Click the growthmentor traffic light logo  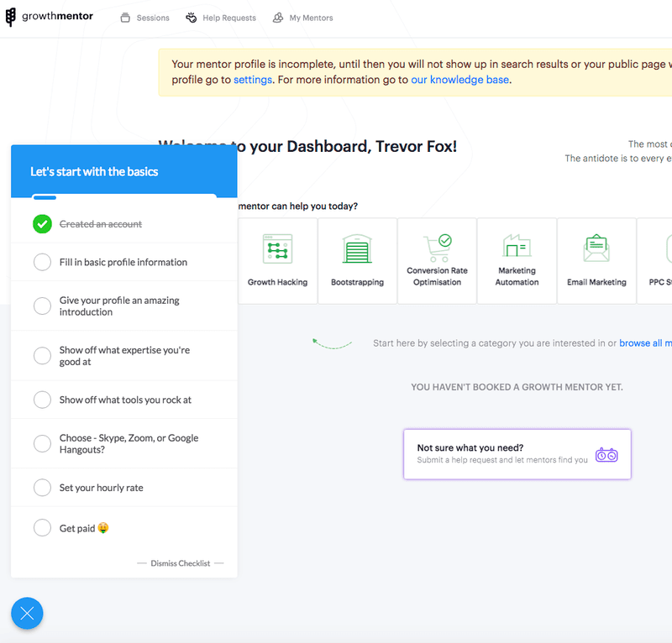11,16
